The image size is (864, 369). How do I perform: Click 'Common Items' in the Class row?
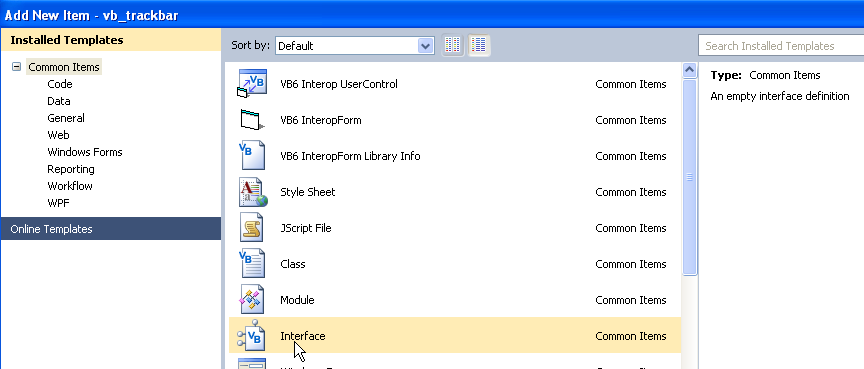click(x=631, y=264)
